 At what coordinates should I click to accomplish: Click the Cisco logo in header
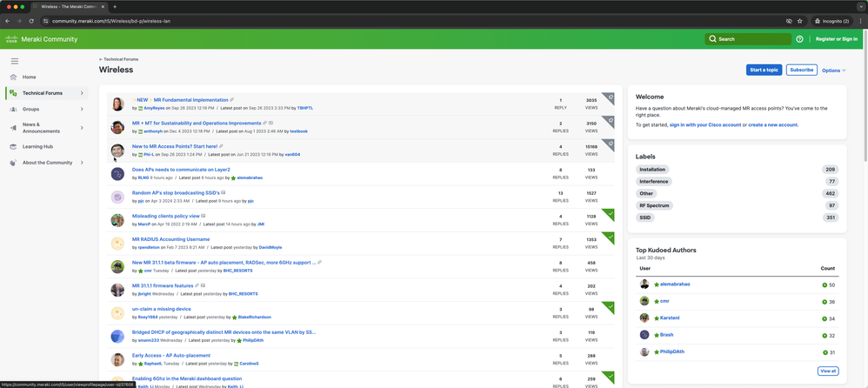click(11, 39)
